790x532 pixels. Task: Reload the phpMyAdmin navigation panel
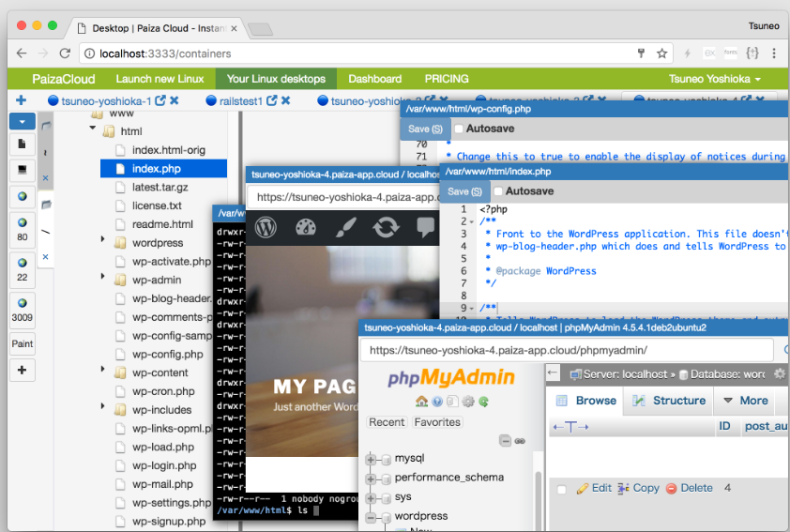pyautogui.click(x=484, y=402)
